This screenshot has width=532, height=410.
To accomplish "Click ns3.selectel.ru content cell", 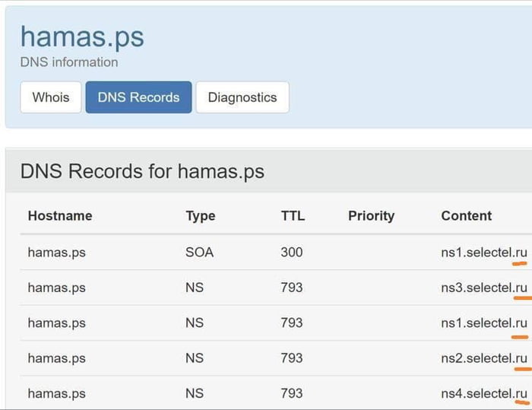I will pos(484,288).
